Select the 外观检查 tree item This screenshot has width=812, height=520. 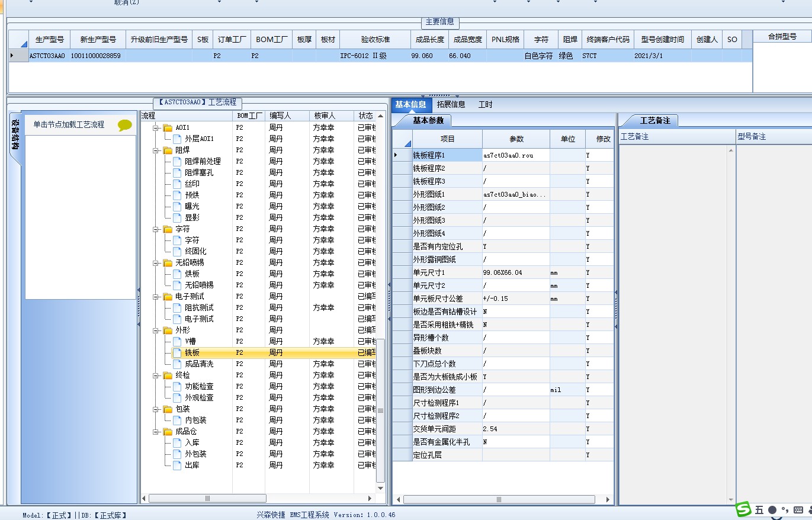coord(199,397)
